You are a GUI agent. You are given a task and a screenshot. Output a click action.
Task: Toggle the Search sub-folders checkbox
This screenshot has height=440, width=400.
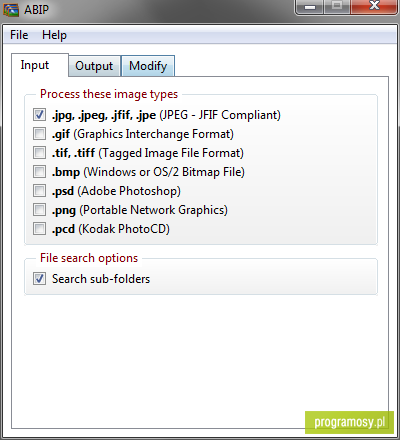39,278
